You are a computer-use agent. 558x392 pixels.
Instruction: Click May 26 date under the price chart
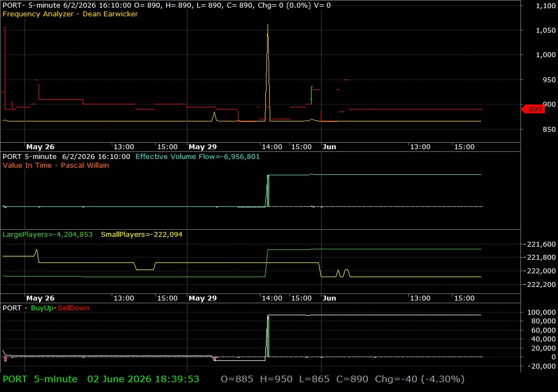(40, 146)
